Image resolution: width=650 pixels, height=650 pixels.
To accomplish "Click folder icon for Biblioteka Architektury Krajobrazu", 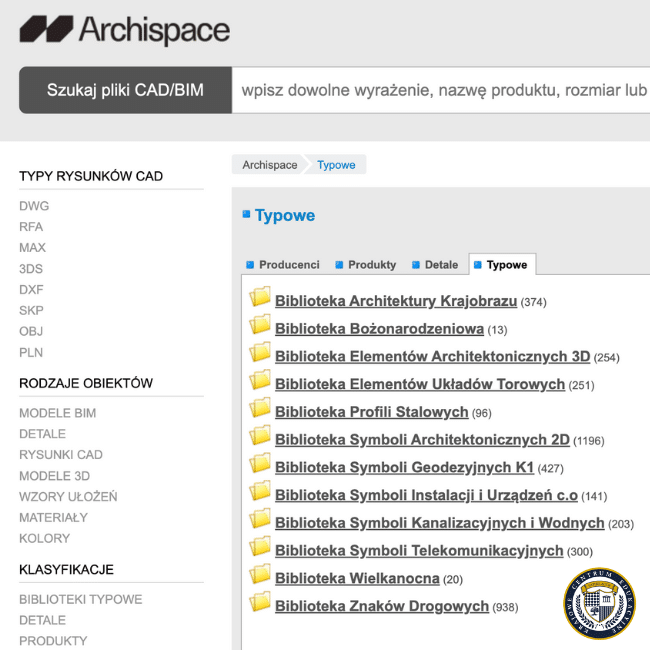I will 260,296.
